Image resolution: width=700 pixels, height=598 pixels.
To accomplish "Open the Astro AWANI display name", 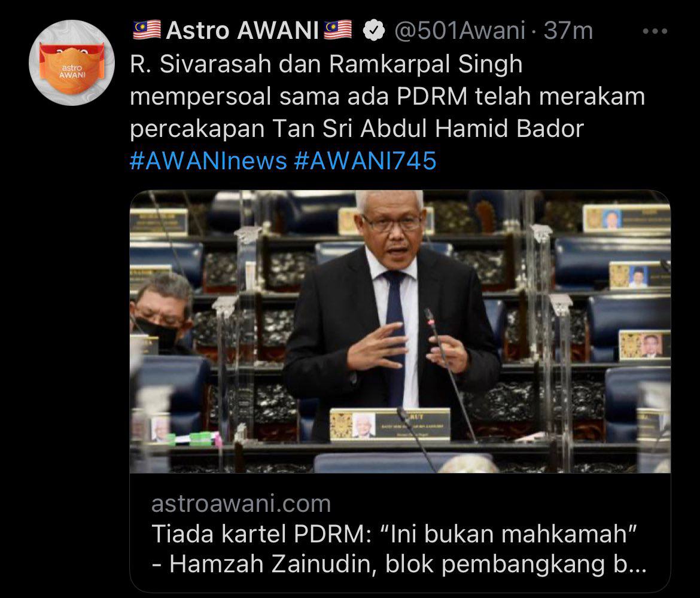I will [x=242, y=30].
